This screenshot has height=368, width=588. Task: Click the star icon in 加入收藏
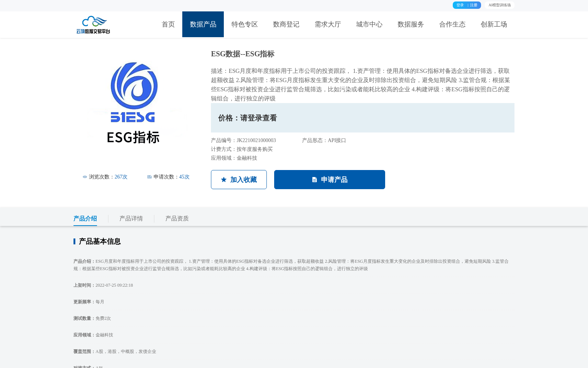[x=224, y=180]
